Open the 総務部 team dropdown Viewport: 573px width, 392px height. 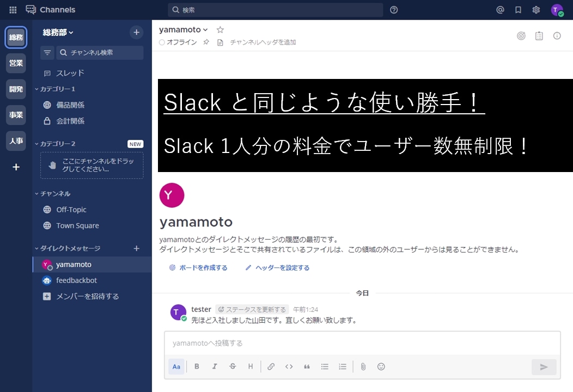tap(58, 32)
